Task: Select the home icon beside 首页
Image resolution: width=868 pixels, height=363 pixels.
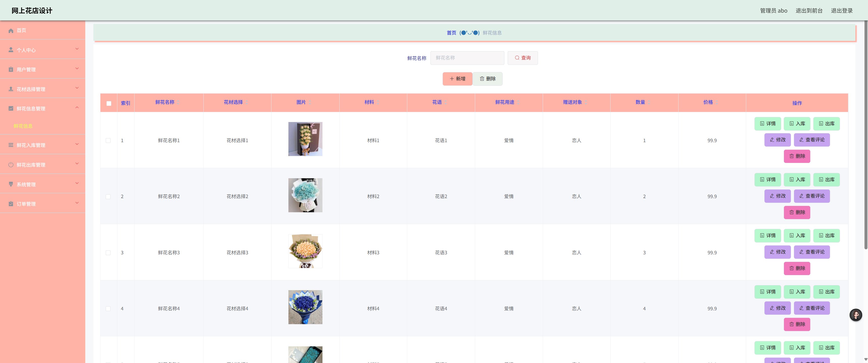Action: coord(10,30)
